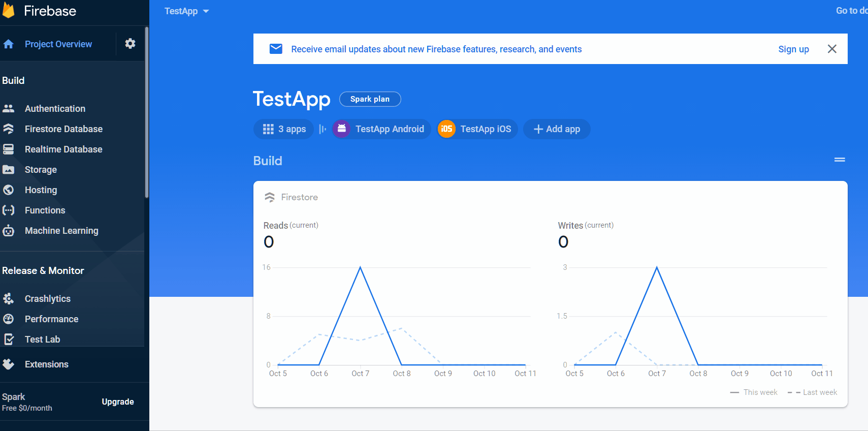
Task: Open the TestApp project dropdown
Action: tap(186, 11)
